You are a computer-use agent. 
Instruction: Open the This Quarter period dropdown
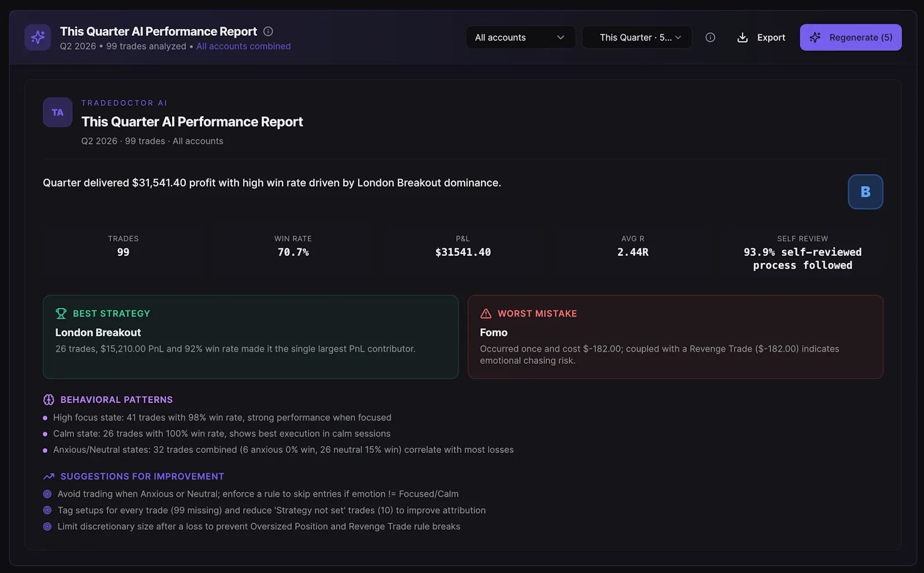point(637,38)
